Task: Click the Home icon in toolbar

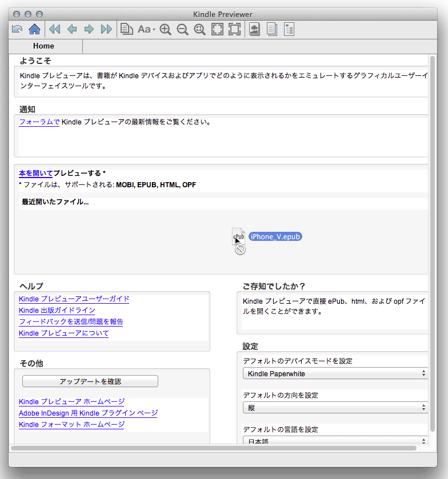Action: 34,29
